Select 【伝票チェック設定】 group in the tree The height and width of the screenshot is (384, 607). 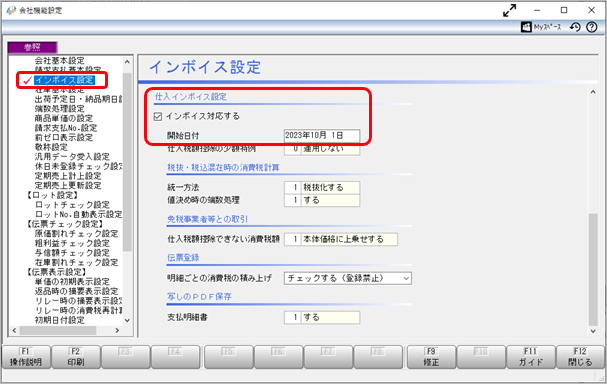pyautogui.click(x=65, y=224)
